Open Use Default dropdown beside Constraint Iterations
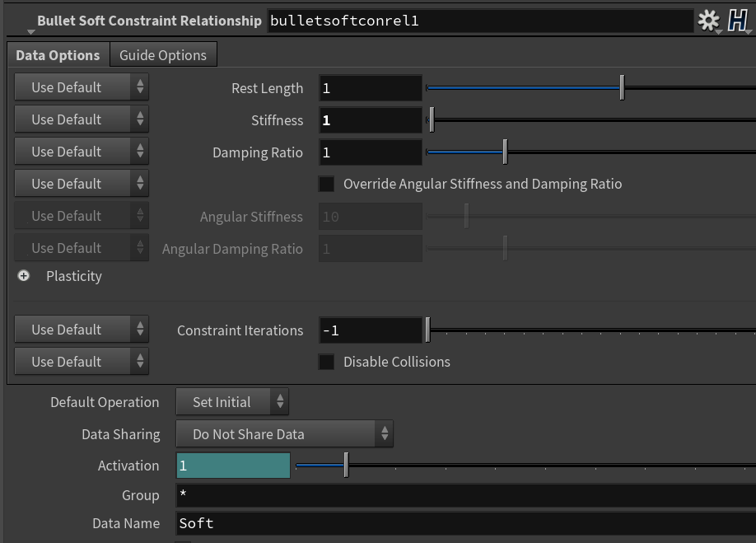 [x=82, y=330]
